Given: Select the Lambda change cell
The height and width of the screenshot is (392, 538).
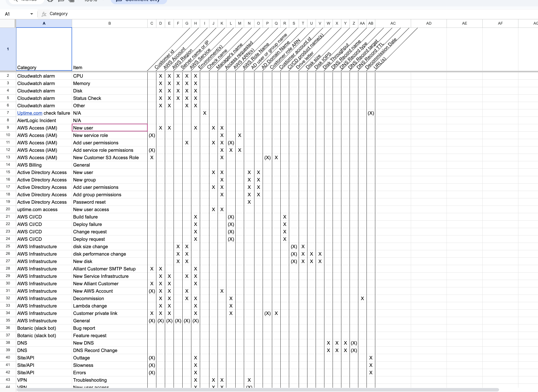Looking at the screenshot, I should click(110, 306).
